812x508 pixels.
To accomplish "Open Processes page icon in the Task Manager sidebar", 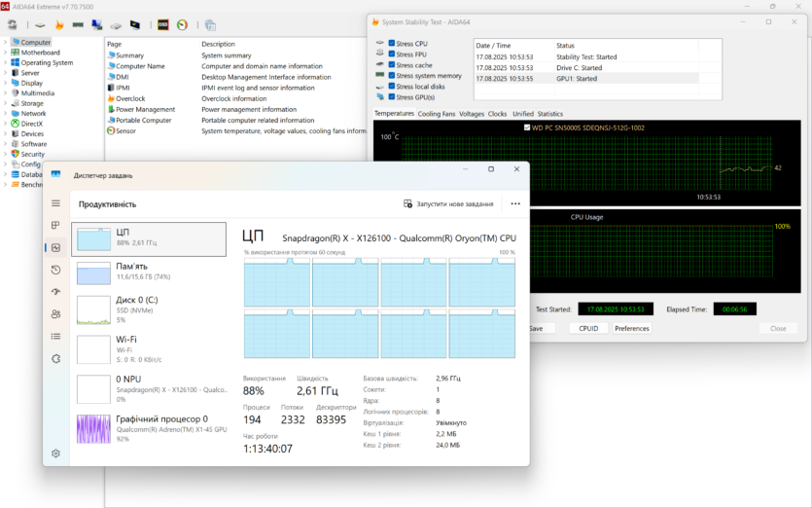I will click(56, 225).
